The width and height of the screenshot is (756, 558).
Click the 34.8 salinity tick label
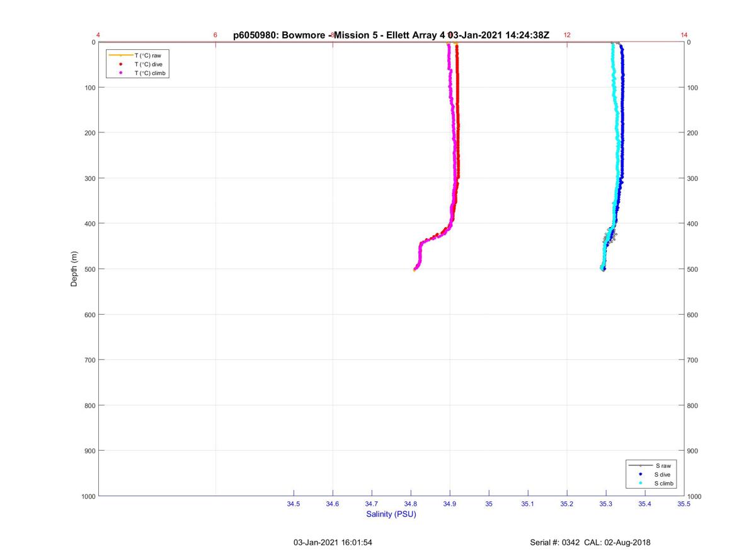tap(411, 504)
